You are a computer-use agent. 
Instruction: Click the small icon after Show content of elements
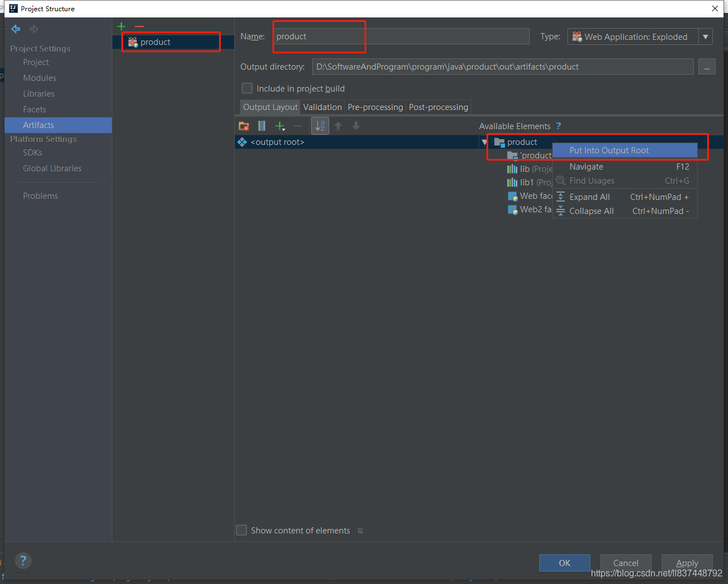click(361, 531)
